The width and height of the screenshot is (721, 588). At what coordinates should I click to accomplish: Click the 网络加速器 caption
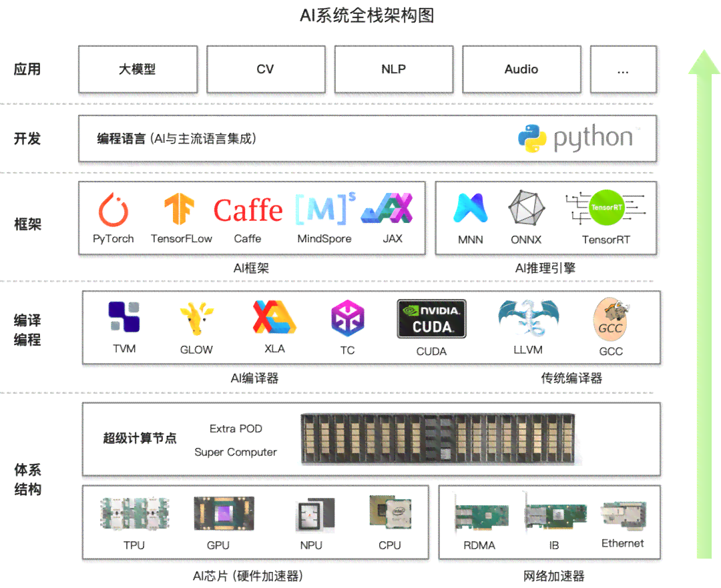[x=553, y=576]
